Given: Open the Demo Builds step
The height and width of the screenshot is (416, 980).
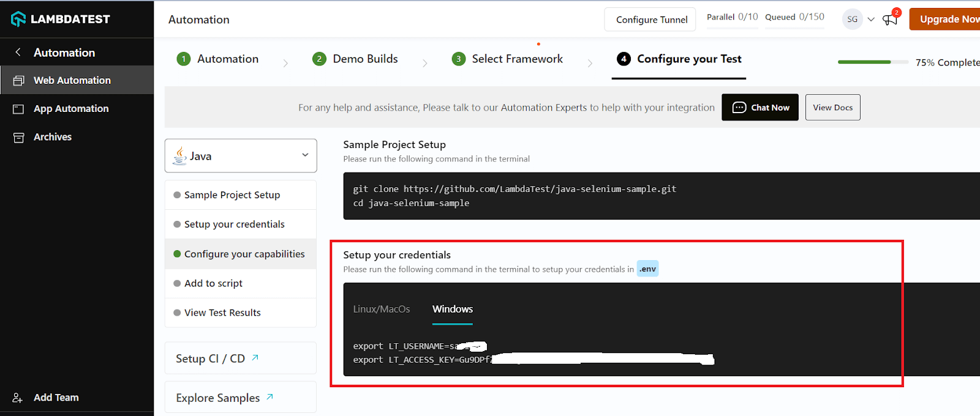Looking at the screenshot, I should click(x=355, y=59).
